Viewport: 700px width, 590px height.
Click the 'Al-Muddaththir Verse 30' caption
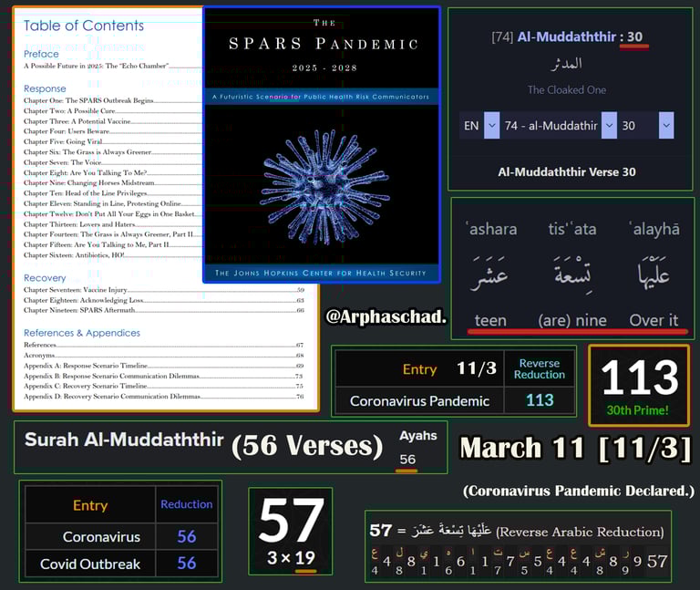click(x=567, y=172)
